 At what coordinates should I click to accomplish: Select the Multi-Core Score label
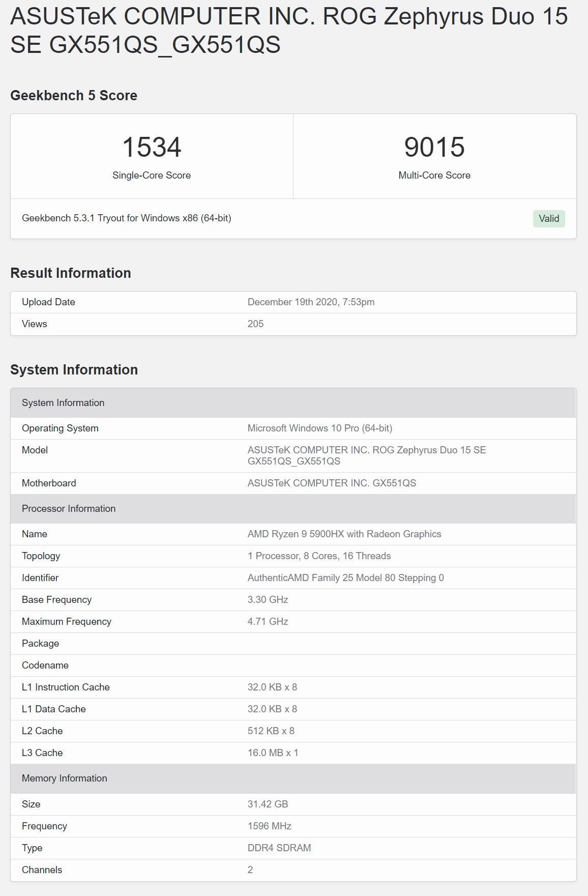[x=434, y=175]
